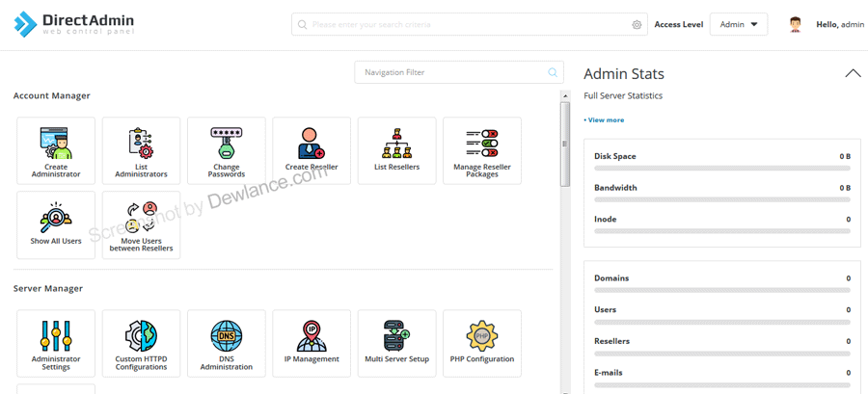
Task: Open DNS Administration tile
Action: 227,343
